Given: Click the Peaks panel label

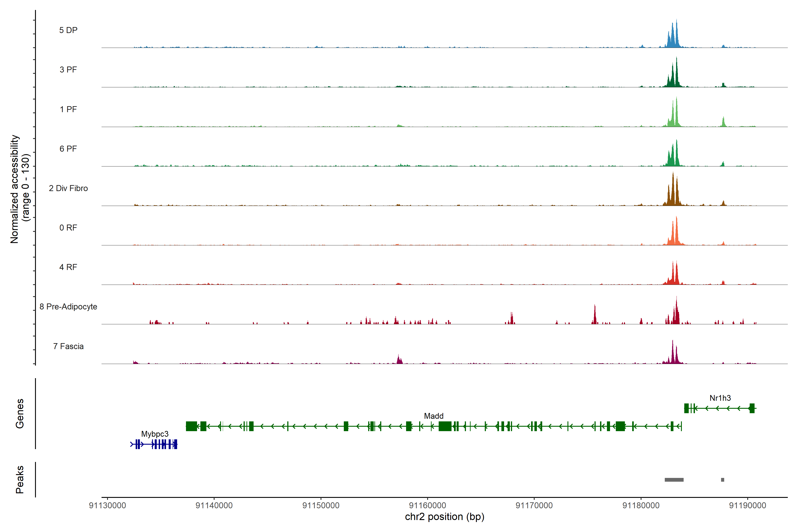Looking at the screenshot, I should [x=20, y=479].
